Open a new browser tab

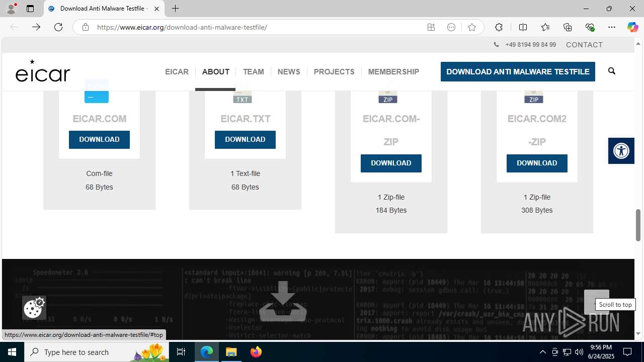[x=175, y=9]
